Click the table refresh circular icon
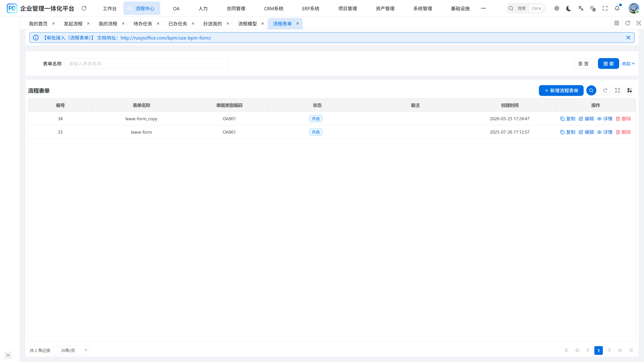644x362 pixels. pos(605,90)
